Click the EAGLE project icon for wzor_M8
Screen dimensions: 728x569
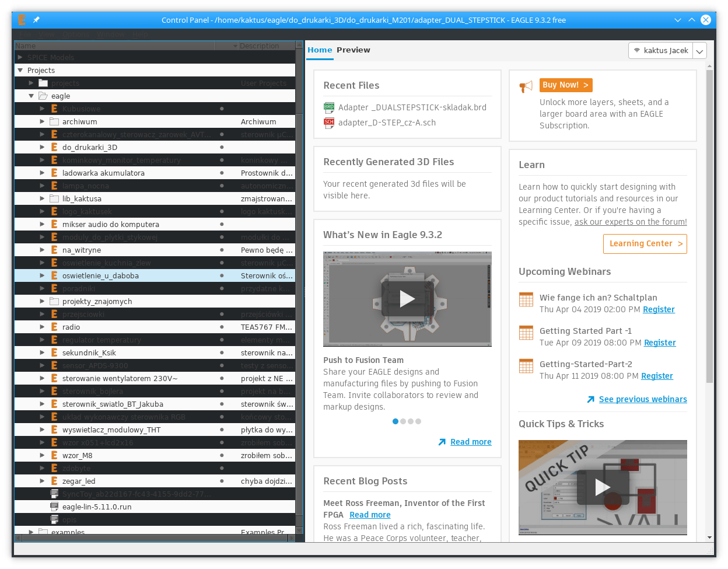pos(54,456)
